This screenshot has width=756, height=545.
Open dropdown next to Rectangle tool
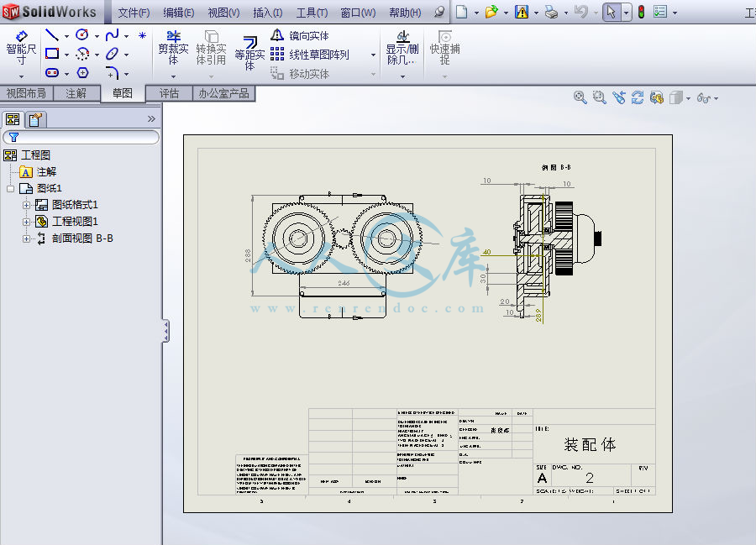[x=66, y=55]
